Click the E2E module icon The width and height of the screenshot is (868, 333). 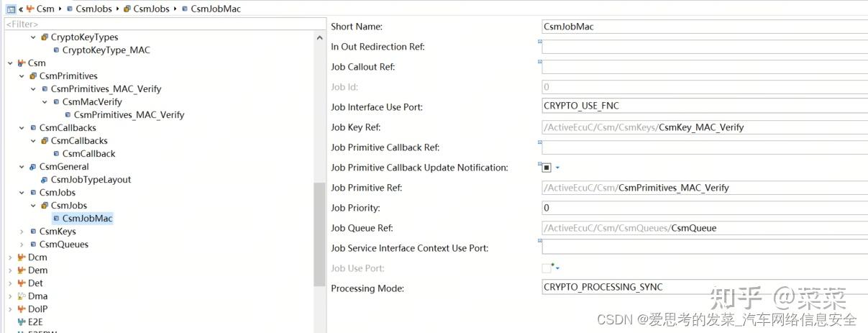[22, 322]
